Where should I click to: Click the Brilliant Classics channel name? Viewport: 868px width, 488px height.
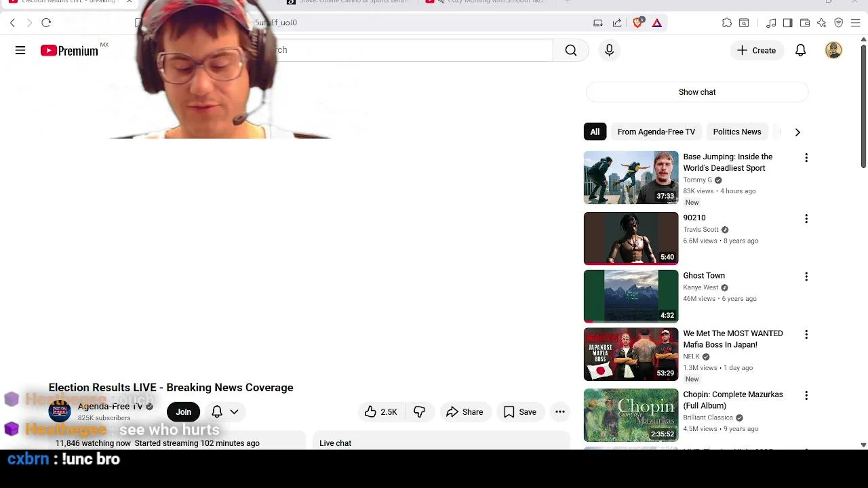coord(708,418)
